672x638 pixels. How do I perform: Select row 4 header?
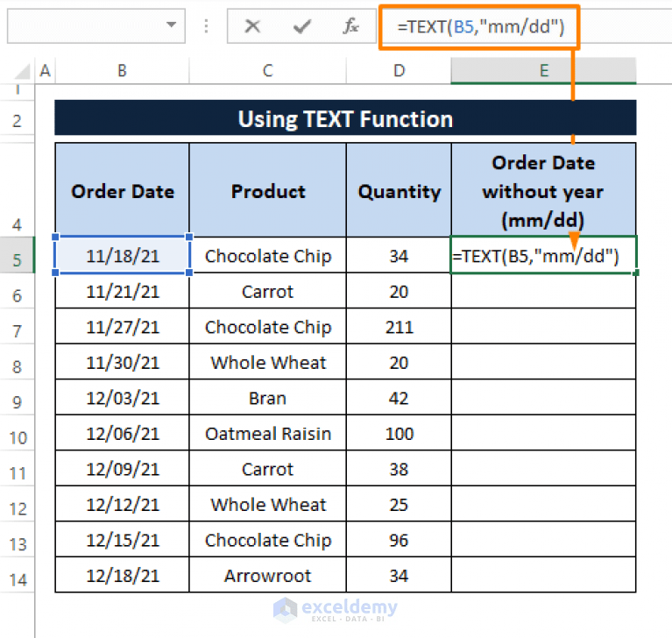pyautogui.click(x=18, y=189)
